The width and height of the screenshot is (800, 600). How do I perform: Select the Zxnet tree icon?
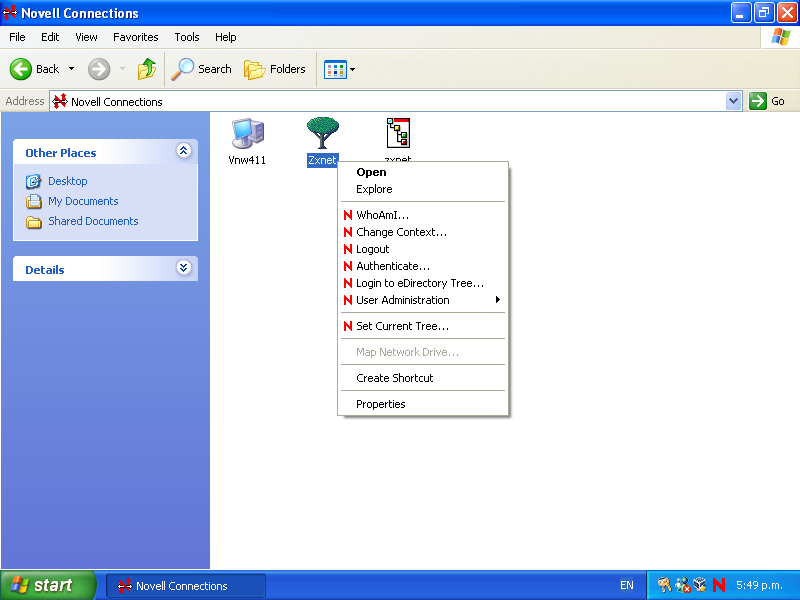pos(322,134)
